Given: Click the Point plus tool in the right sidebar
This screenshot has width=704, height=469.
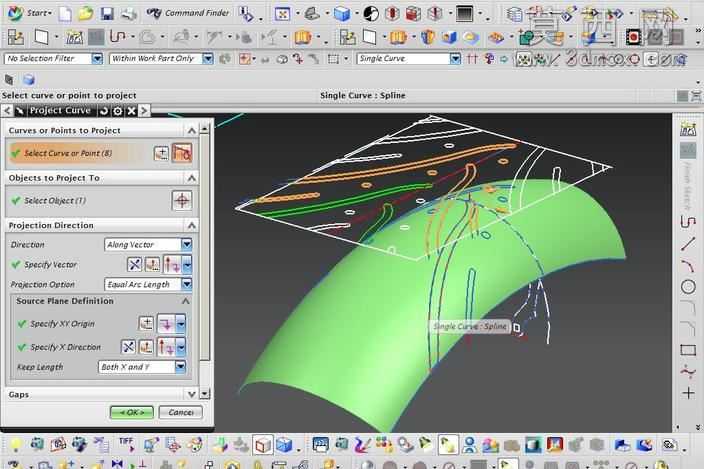Looking at the screenshot, I should coord(688,393).
